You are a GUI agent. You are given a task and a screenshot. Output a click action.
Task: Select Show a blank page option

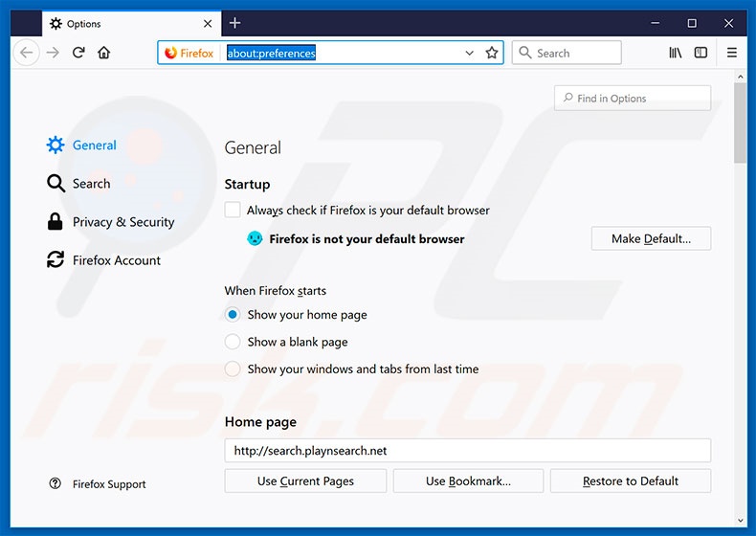point(233,342)
